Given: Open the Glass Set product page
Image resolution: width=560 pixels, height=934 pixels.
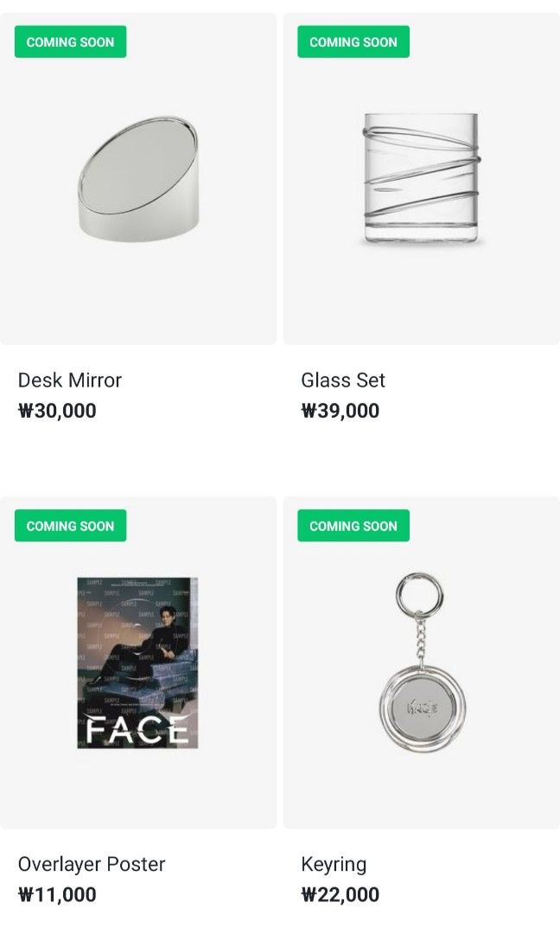Looking at the screenshot, I should [x=342, y=380].
